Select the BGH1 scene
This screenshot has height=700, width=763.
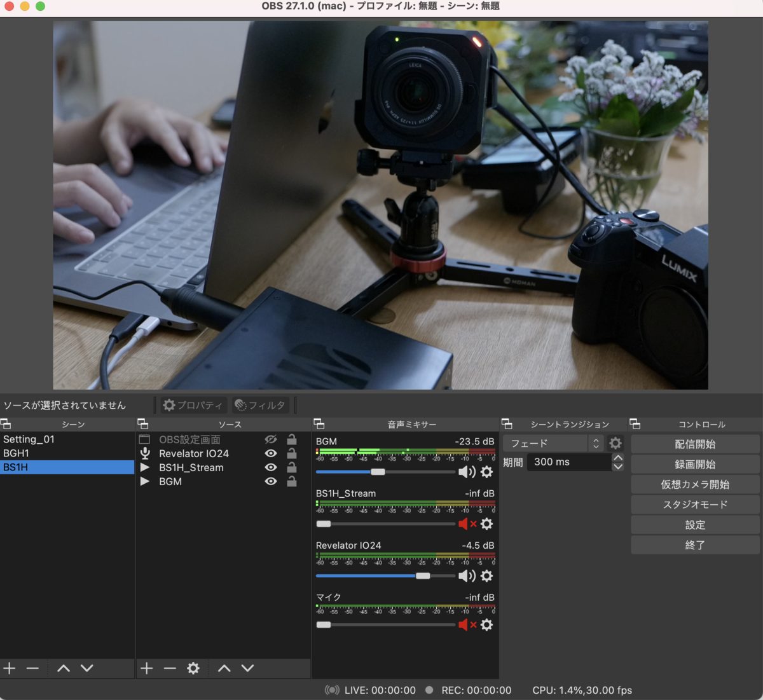17,453
